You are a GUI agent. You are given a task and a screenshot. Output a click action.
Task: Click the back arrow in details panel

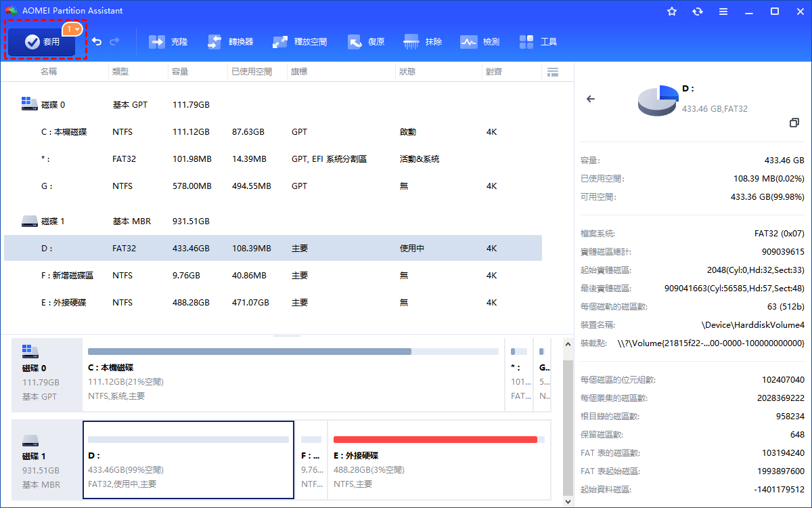[591, 99]
